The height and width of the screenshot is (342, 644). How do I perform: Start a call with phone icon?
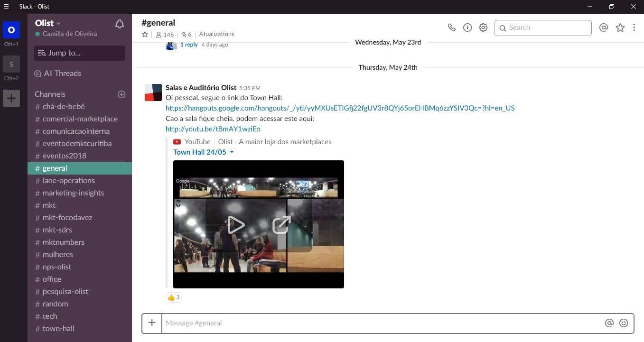coord(452,28)
